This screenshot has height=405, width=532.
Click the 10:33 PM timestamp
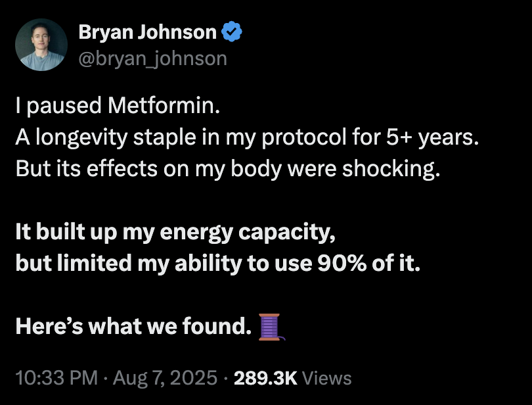coord(56,378)
